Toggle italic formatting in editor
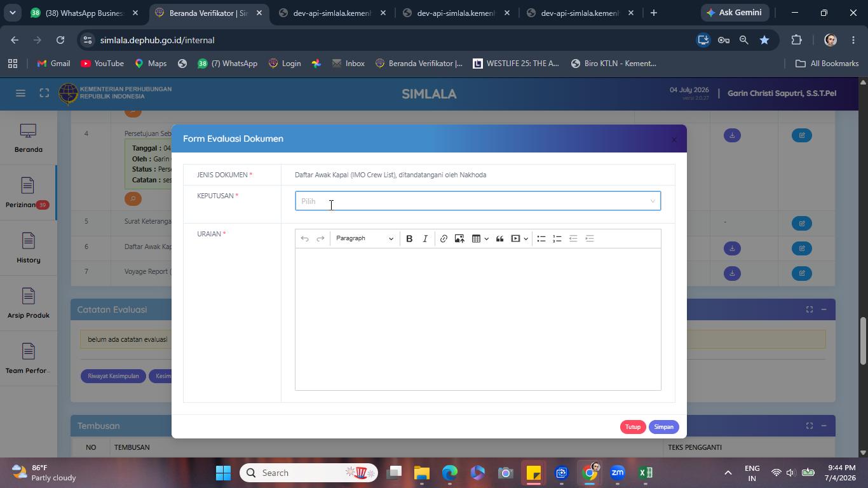This screenshot has width=868, height=488. tap(425, 238)
